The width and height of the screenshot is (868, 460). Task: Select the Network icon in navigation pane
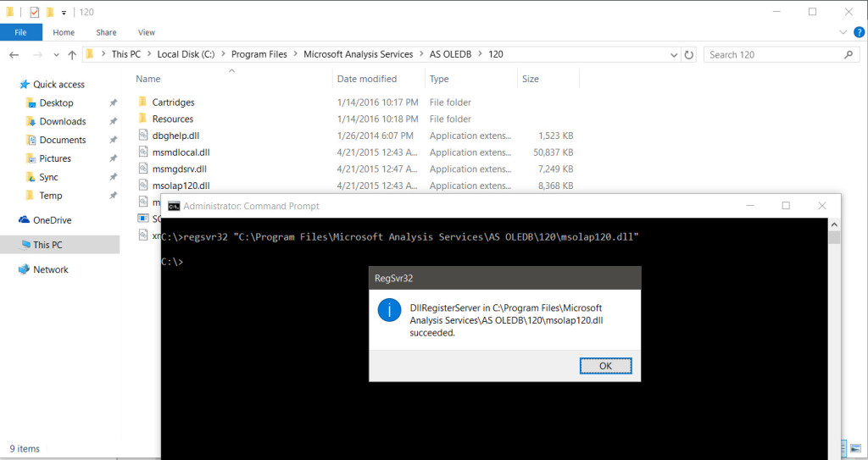tap(24, 269)
